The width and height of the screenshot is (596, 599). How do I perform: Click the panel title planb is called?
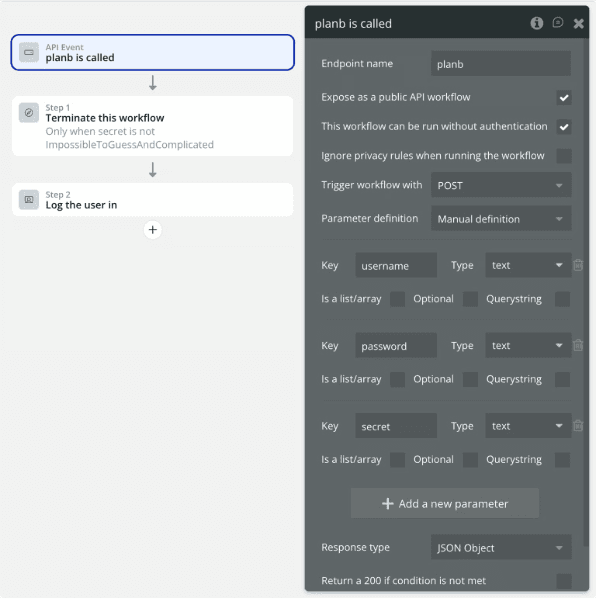[353, 24]
